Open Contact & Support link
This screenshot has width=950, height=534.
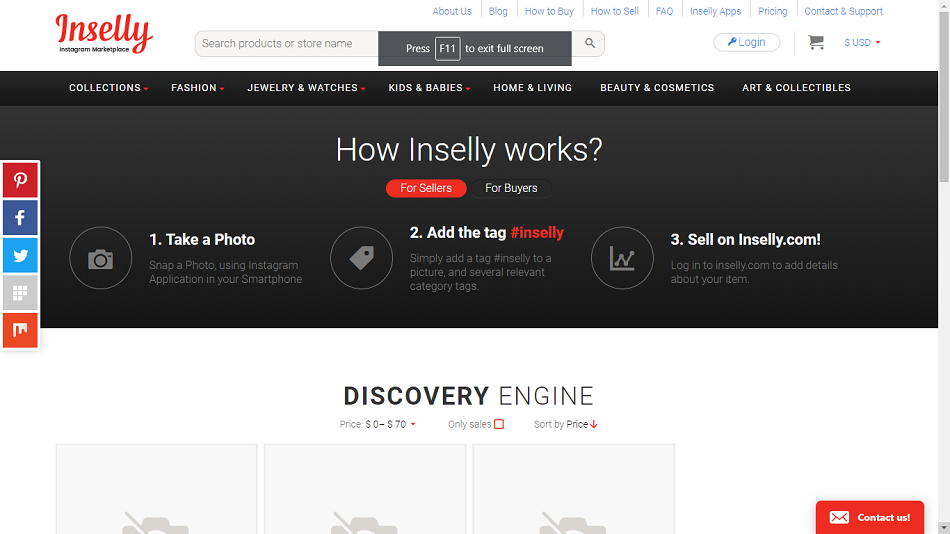point(843,11)
